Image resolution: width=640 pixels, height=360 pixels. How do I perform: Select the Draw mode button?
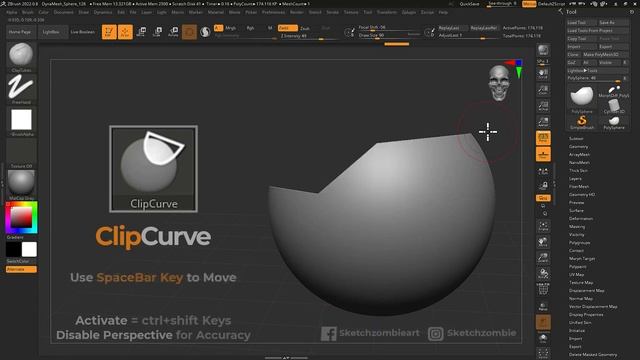coord(125,32)
